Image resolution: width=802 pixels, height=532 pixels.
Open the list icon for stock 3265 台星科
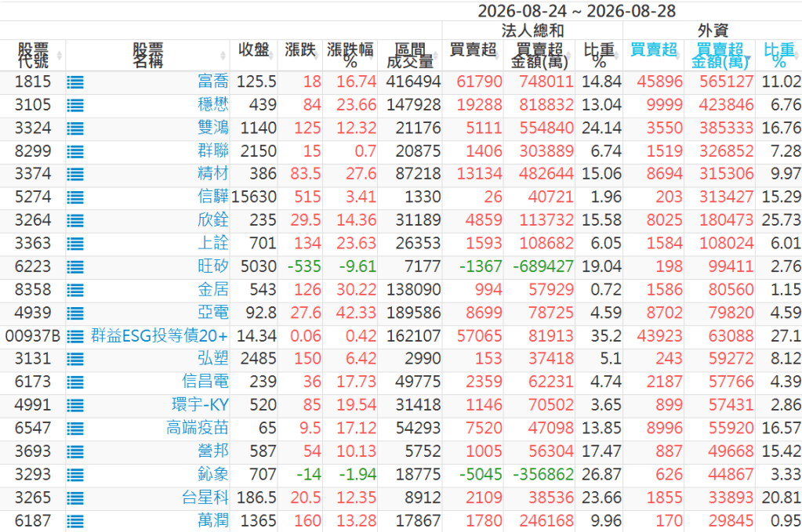pyautogui.click(x=75, y=498)
